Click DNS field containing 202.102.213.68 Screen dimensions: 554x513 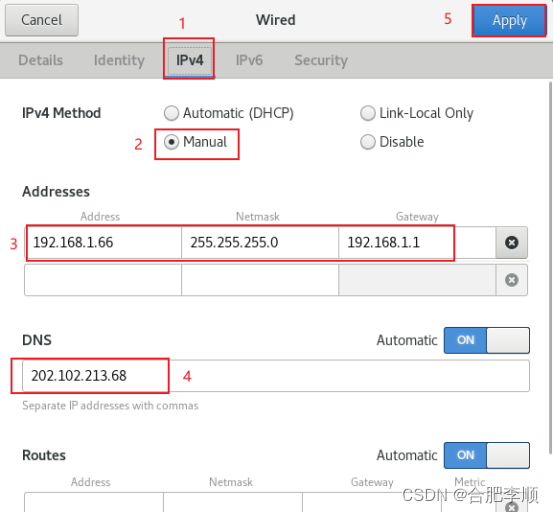click(x=276, y=376)
